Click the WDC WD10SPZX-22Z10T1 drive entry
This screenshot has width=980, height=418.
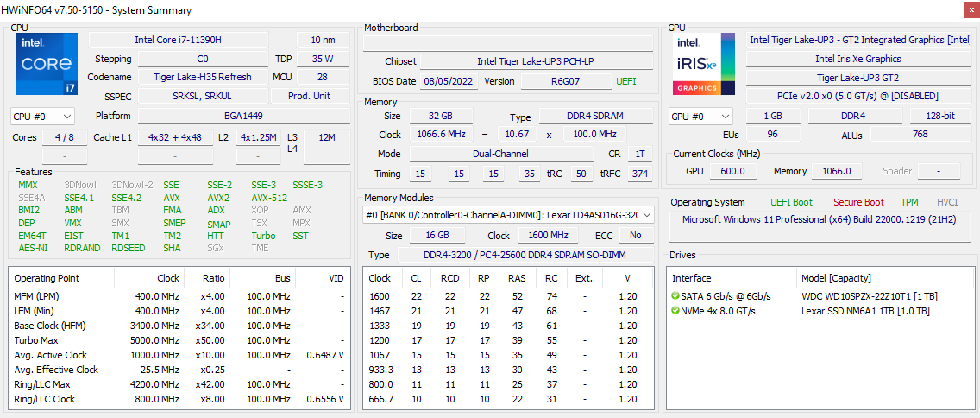pos(870,296)
